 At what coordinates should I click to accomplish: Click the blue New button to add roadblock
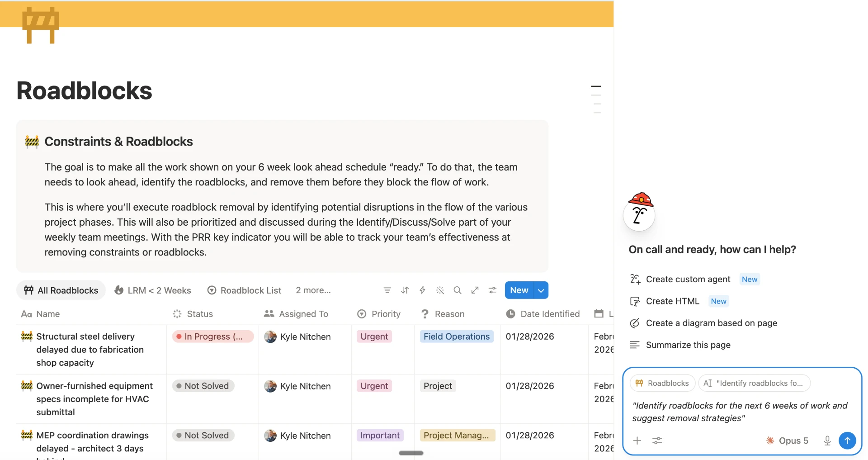coord(519,290)
